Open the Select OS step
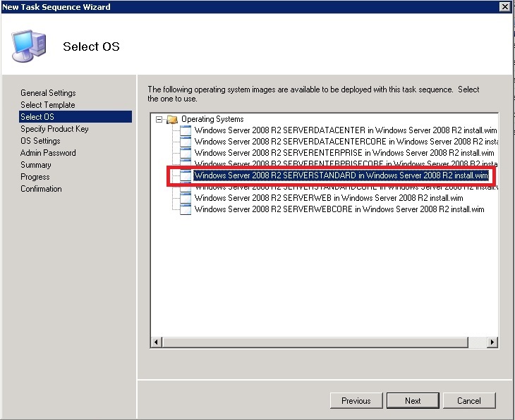Image resolution: width=515 pixels, height=420 pixels. 75,117
